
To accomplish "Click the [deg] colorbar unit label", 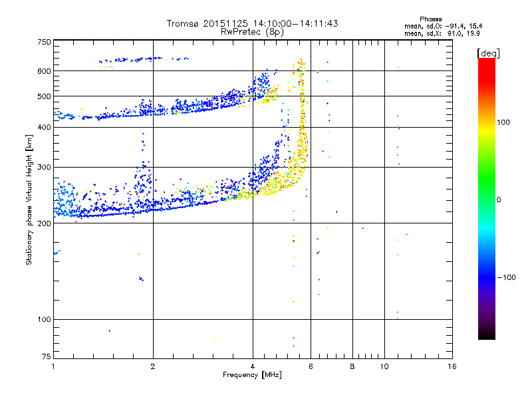I will pos(488,53).
